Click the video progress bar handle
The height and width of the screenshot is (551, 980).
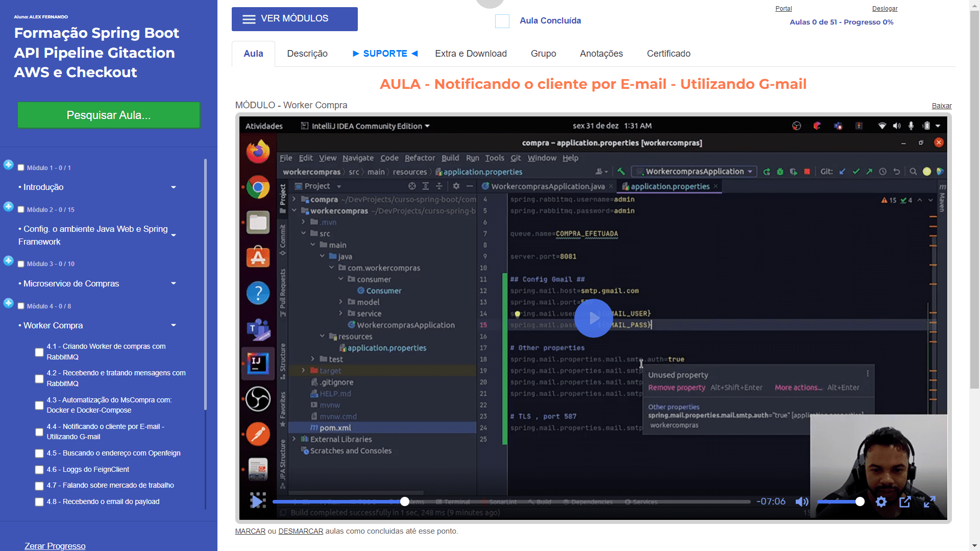coord(405,501)
